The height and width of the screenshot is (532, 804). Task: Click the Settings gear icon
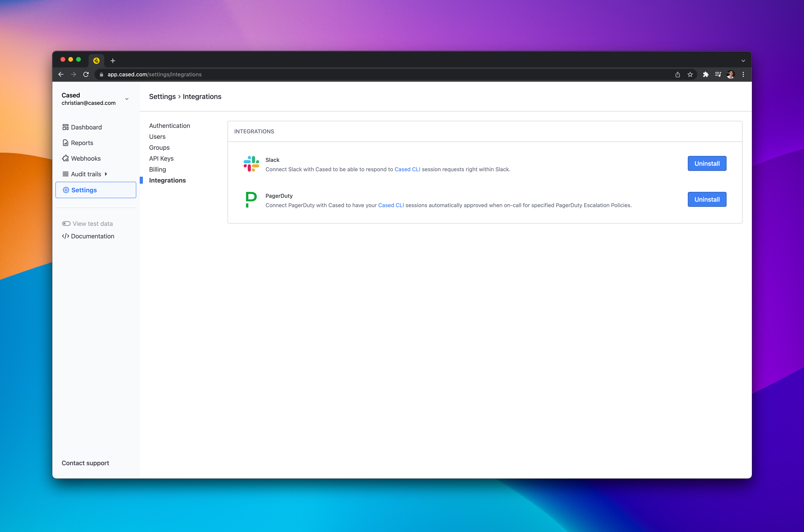pos(66,190)
